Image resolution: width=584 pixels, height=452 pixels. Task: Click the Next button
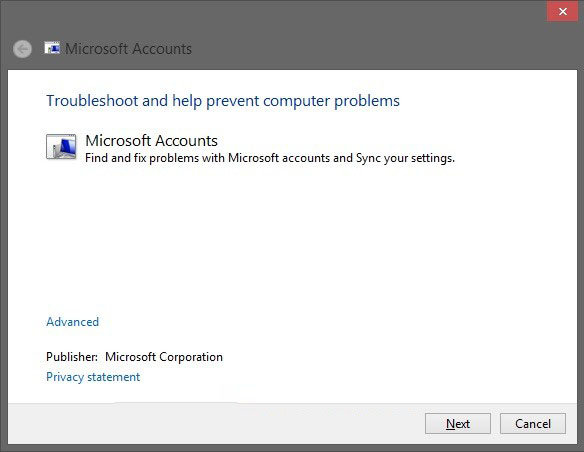pyautogui.click(x=458, y=424)
